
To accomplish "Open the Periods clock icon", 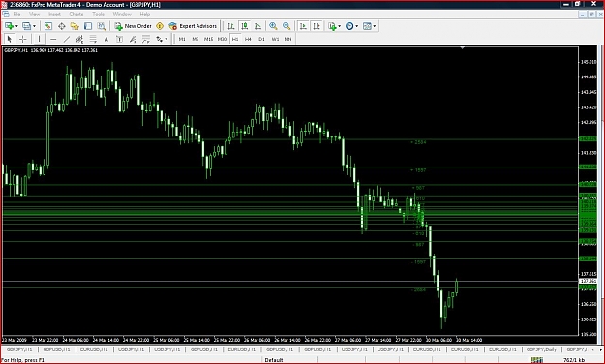I will pyautogui.click(x=349, y=26).
